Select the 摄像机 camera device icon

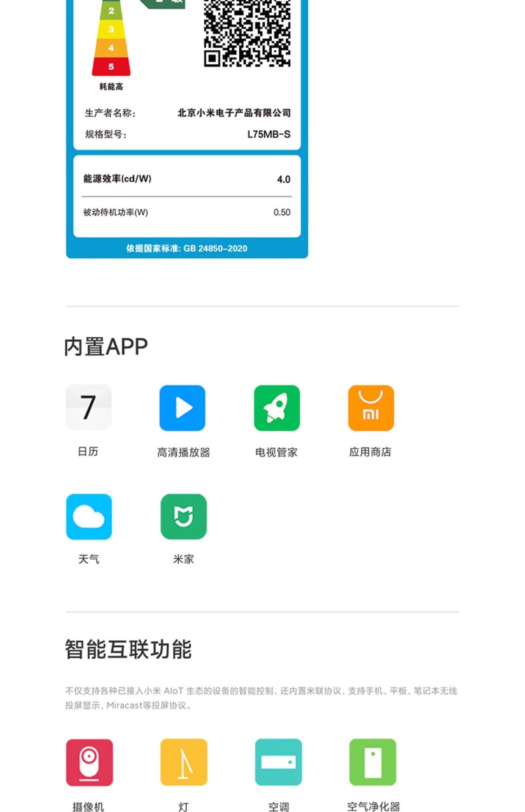[x=89, y=762]
